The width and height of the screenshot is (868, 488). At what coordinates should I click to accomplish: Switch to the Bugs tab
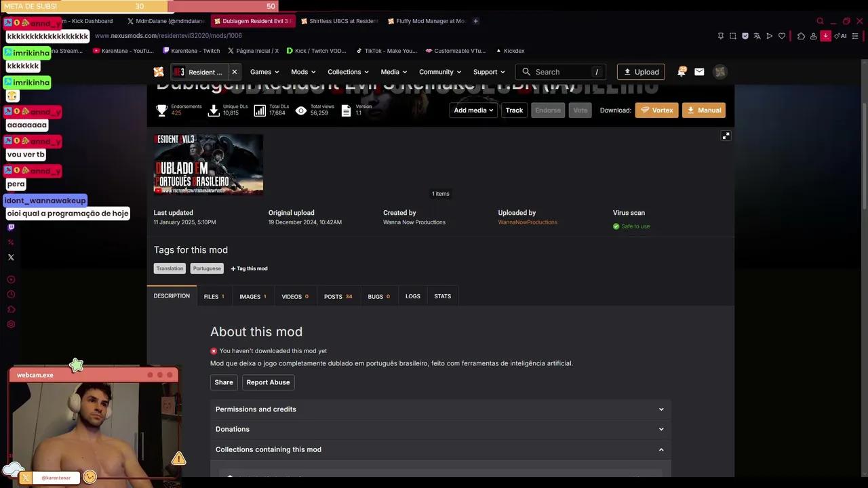pos(378,296)
